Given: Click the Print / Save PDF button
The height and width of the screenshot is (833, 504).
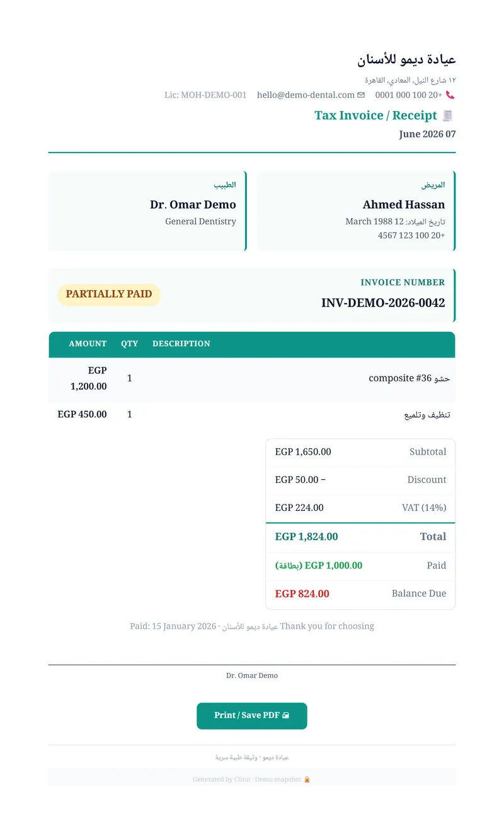Looking at the screenshot, I should click(x=252, y=716).
